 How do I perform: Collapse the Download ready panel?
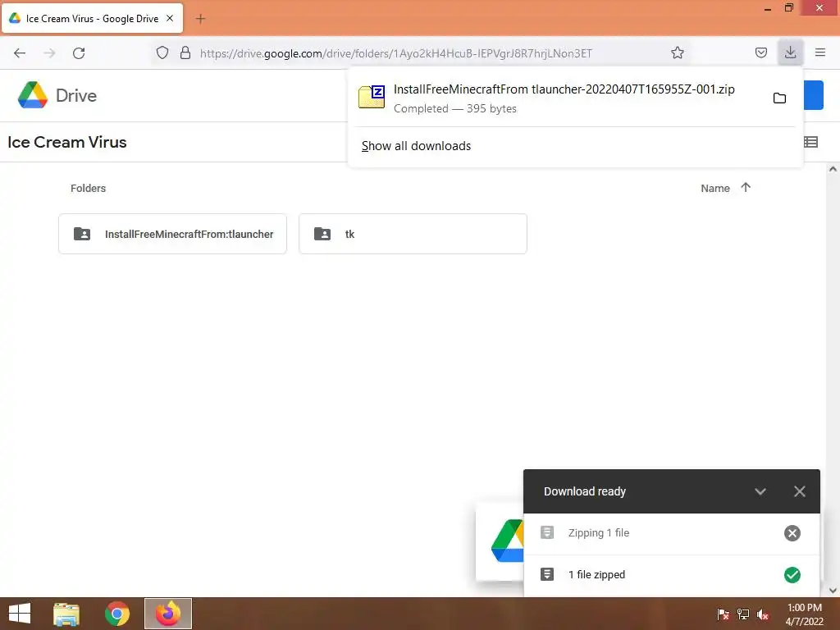pos(760,491)
